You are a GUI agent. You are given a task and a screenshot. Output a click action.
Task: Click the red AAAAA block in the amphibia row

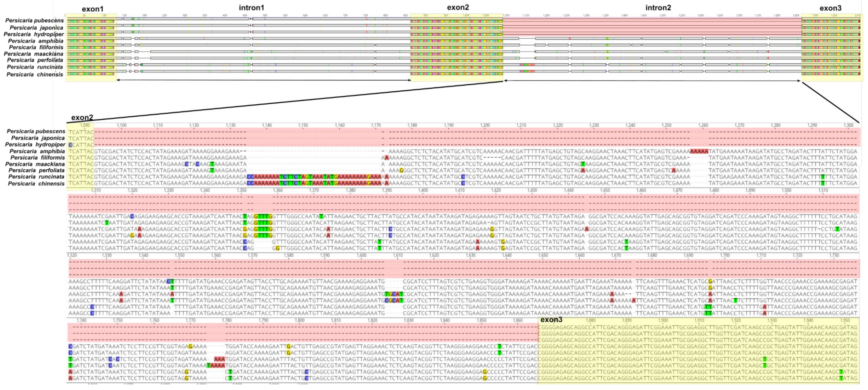tap(699, 151)
